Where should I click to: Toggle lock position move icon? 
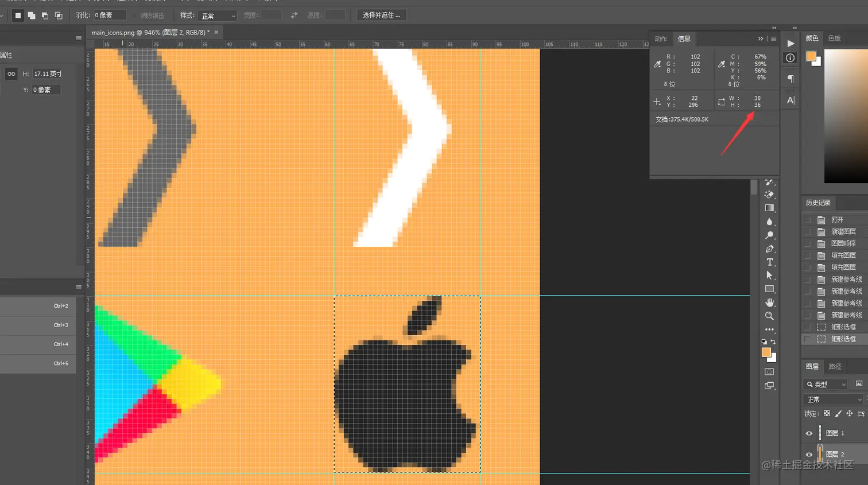[x=849, y=413]
